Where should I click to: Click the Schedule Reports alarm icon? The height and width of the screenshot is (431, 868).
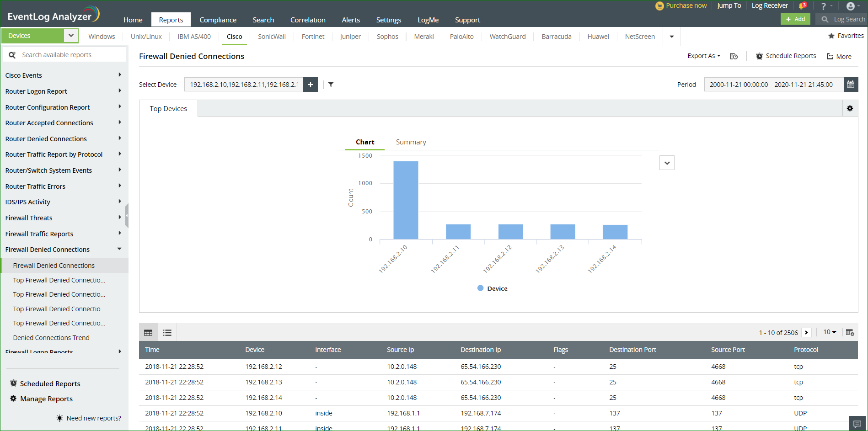coord(759,56)
